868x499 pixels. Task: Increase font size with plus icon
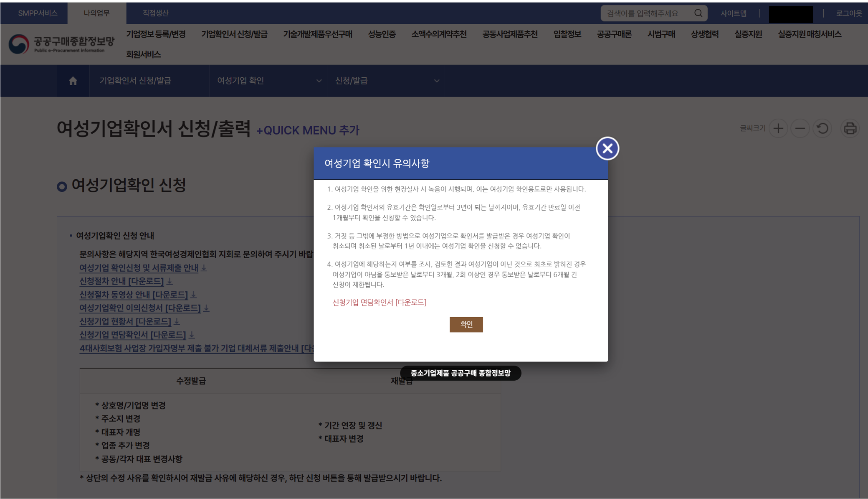point(778,128)
